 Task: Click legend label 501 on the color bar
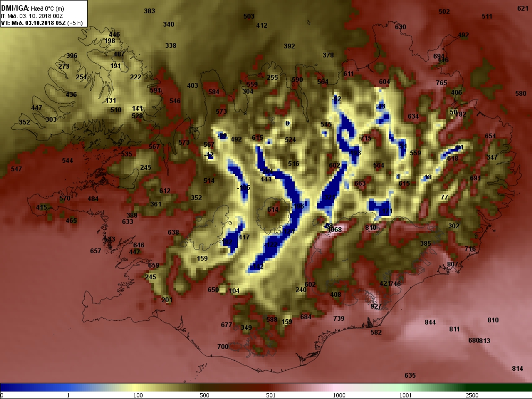click(x=271, y=395)
